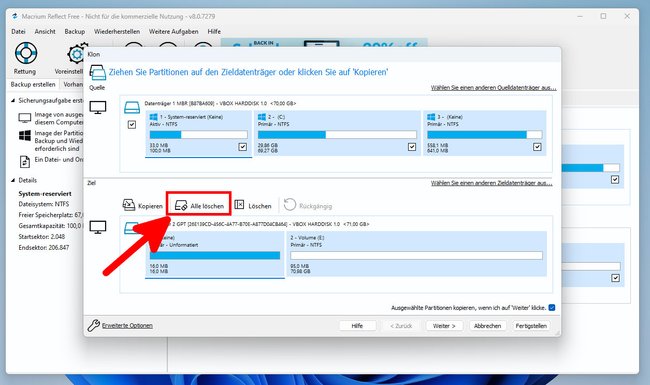
Task: Switch to Backup erstellen tab
Action: 33,85
